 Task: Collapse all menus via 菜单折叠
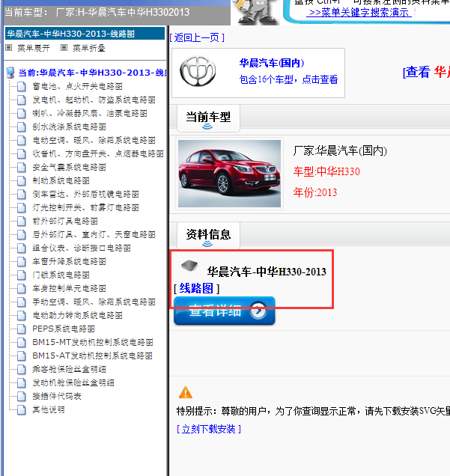click(88, 48)
